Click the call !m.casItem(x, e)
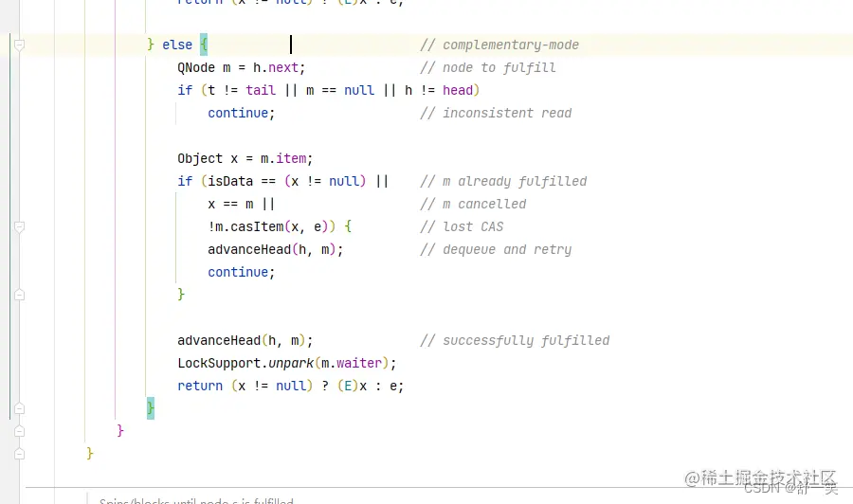The width and height of the screenshot is (853, 504). point(267,226)
